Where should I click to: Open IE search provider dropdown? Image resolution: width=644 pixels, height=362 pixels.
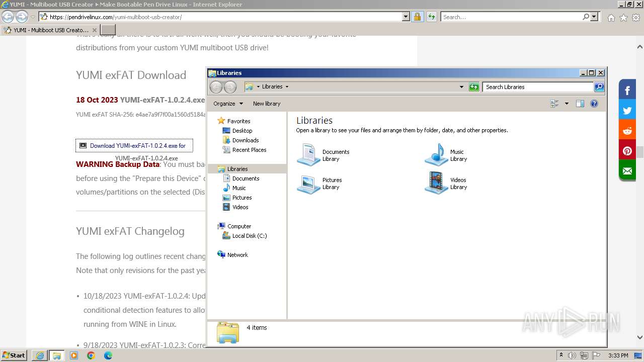594,17
